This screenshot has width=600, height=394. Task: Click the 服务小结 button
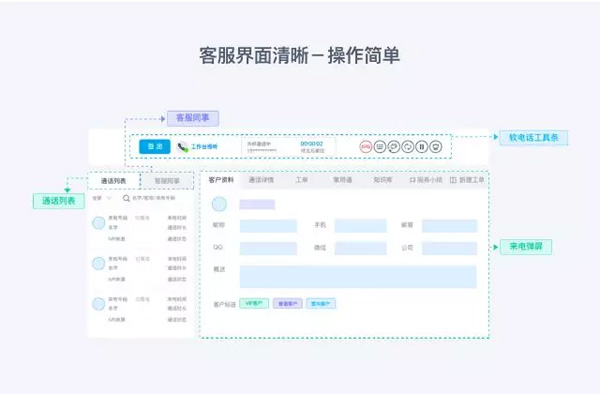tap(426, 180)
